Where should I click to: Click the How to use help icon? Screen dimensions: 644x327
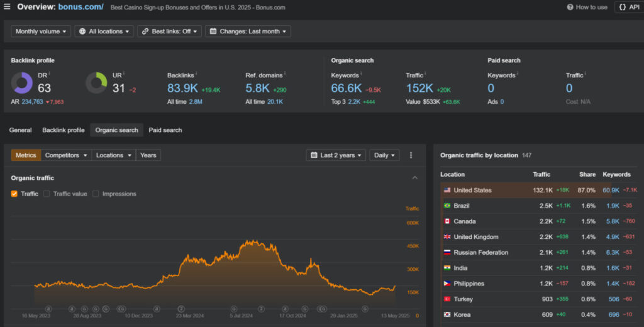[x=570, y=7]
